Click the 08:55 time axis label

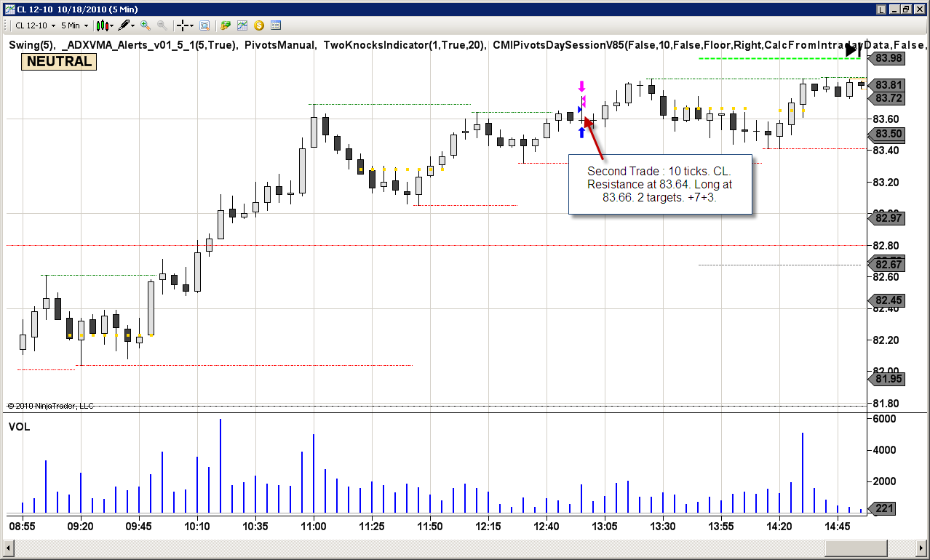click(22, 526)
